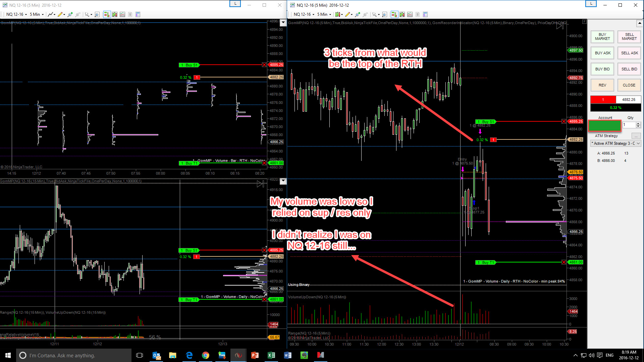Click the Qty quantity input field
Viewport: 644px width, 362px height.
(629, 125)
